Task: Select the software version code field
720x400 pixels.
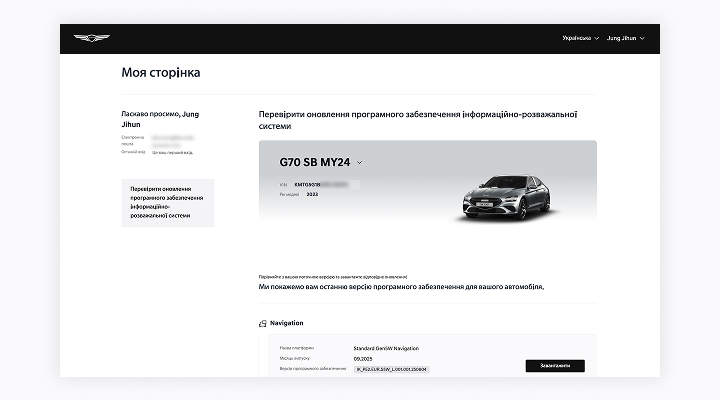Action: (391, 369)
